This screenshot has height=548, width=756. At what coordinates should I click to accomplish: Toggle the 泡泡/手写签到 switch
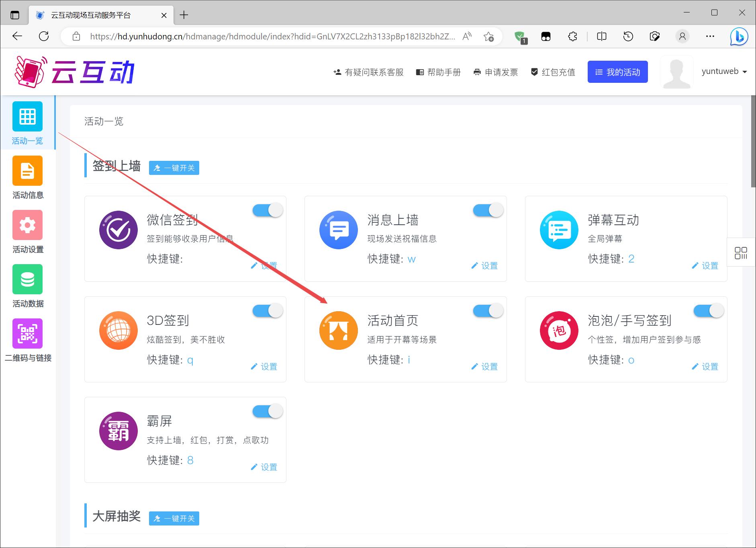point(709,310)
